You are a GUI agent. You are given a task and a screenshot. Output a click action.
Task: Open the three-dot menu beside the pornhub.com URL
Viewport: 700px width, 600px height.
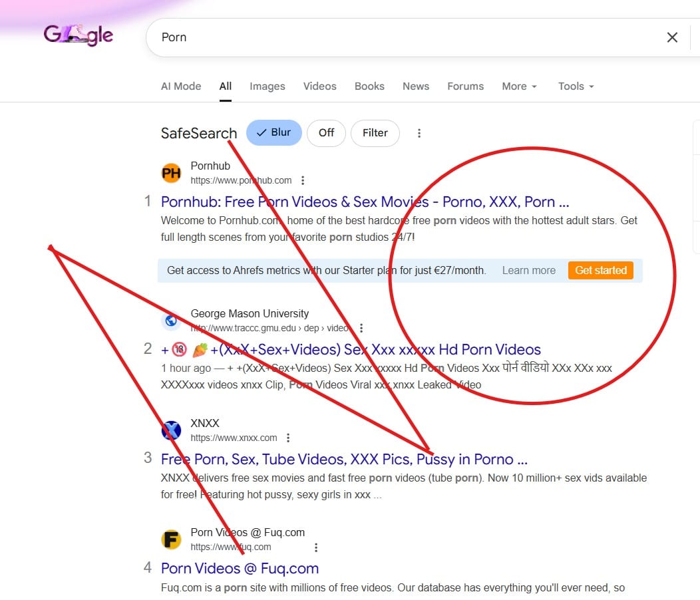[303, 180]
